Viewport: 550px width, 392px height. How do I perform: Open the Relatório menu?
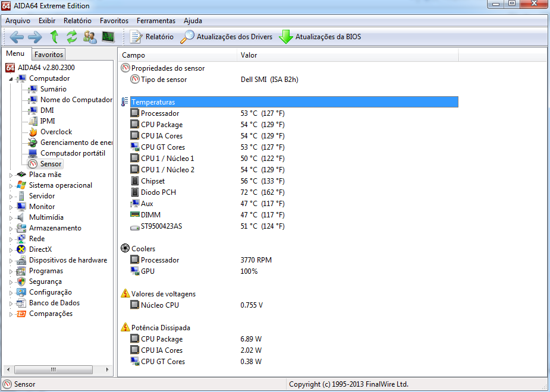[77, 21]
